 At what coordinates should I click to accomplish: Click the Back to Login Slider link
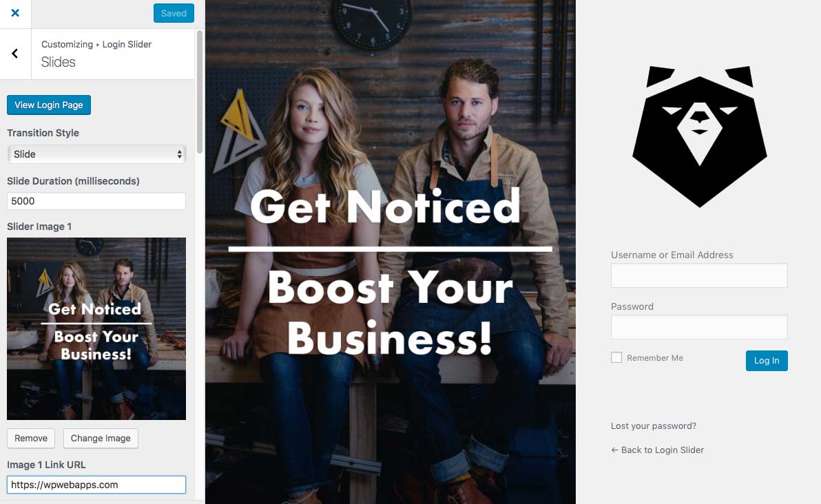(x=658, y=450)
